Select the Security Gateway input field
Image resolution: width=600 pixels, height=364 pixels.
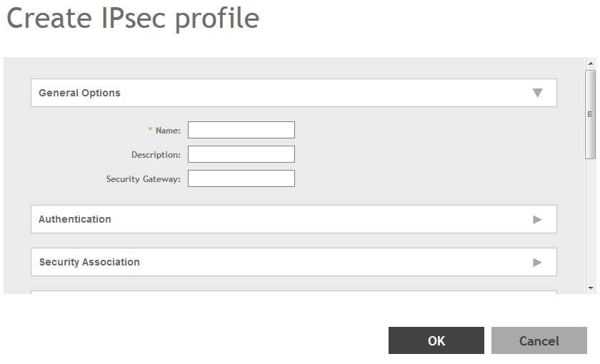pos(241,178)
